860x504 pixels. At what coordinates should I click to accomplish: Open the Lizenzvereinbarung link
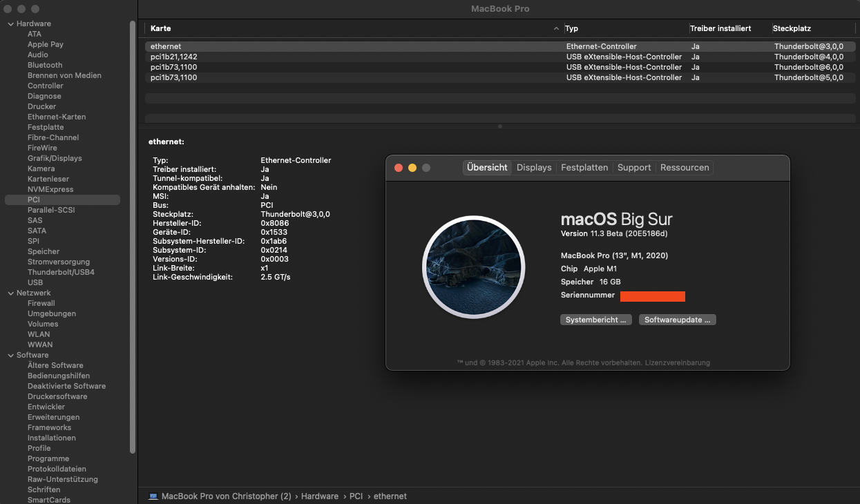coord(678,362)
